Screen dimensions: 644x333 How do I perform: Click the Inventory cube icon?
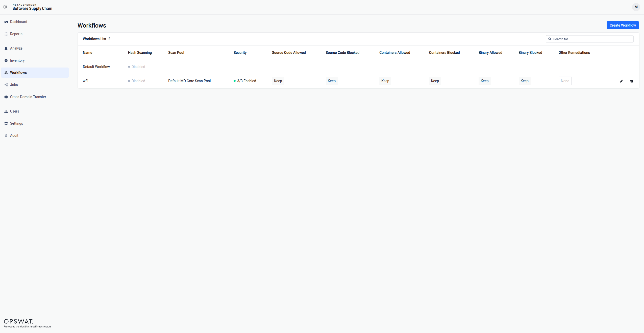(x=6, y=60)
